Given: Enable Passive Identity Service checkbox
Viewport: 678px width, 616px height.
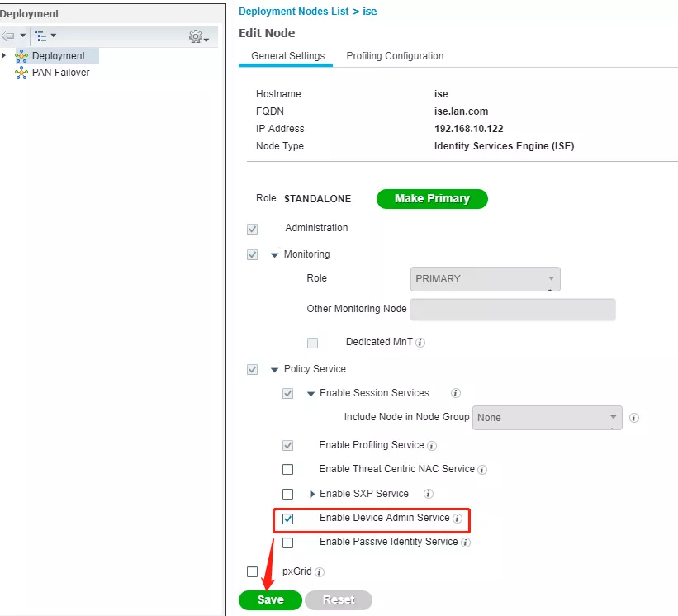Looking at the screenshot, I should point(288,543).
